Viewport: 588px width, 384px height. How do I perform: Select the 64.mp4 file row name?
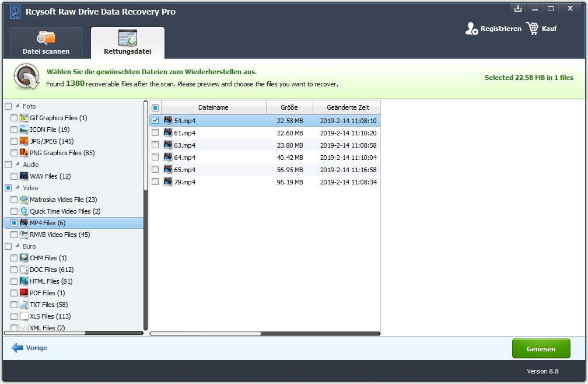pos(184,158)
